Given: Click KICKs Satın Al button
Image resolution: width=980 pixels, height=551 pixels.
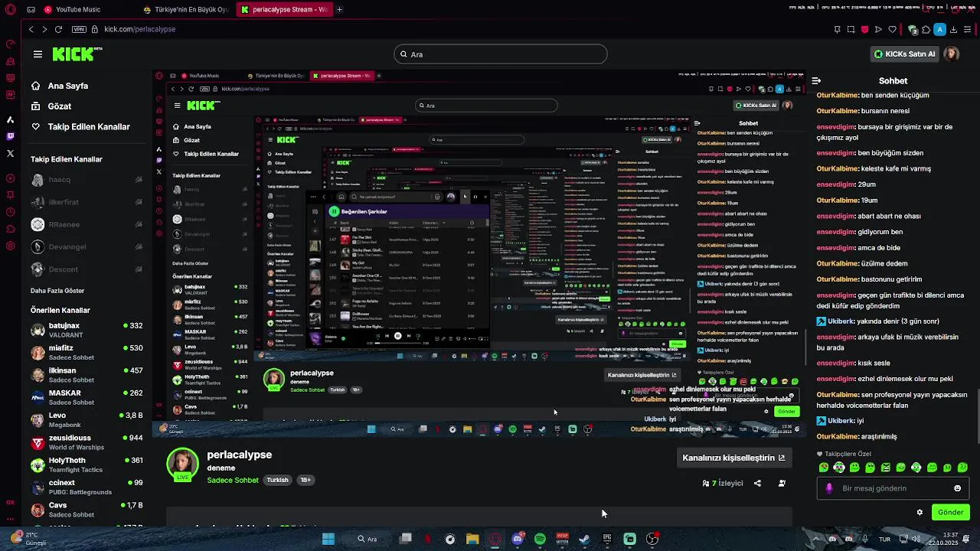Looking at the screenshot, I should (904, 54).
